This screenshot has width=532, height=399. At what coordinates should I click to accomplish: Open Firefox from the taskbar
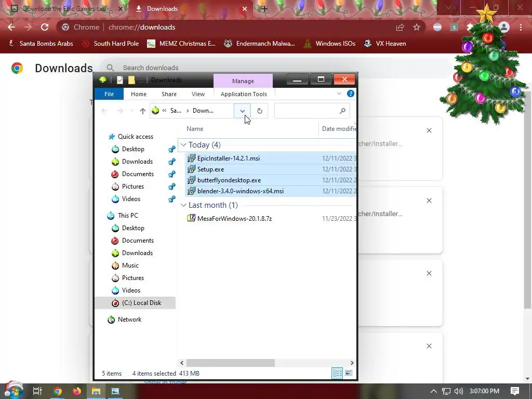[x=77, y=391]
